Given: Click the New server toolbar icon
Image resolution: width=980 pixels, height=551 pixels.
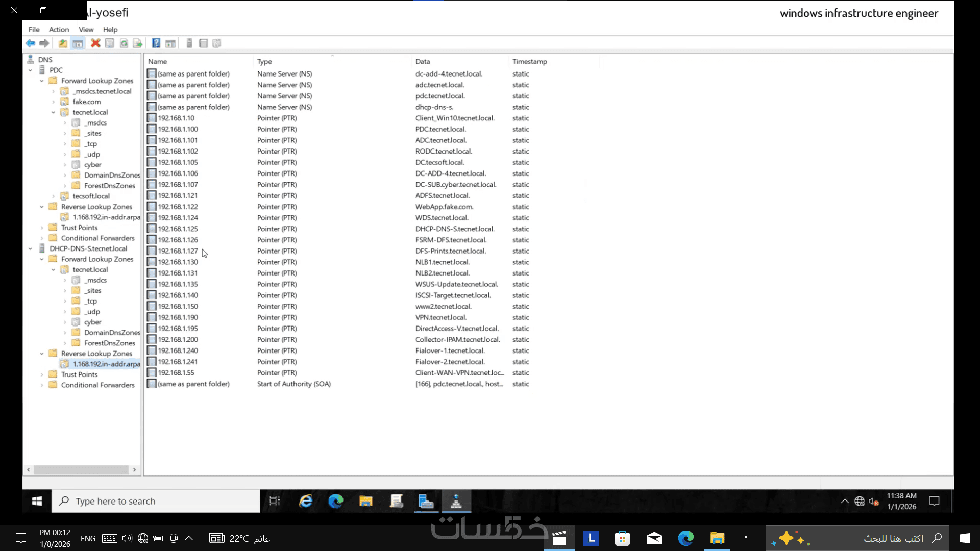Looking at the screenshot, I should [189, 43].
